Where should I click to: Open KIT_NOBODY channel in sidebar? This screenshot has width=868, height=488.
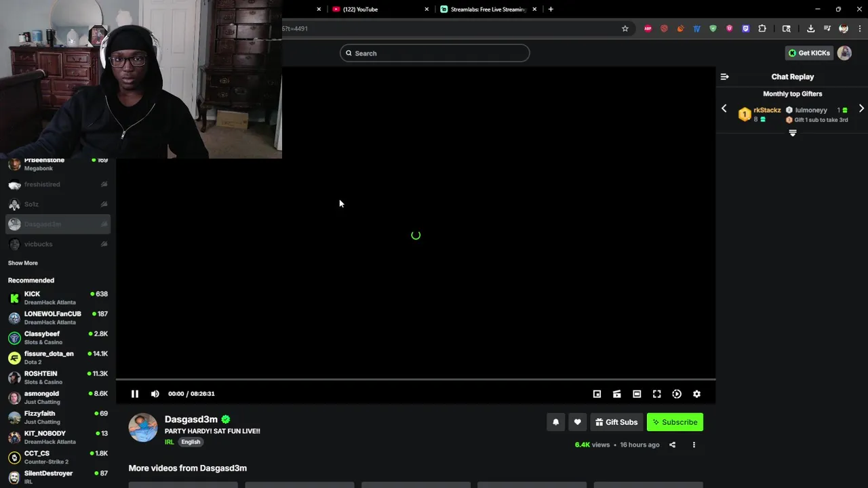pyautogui.click(x=58, y=437)
